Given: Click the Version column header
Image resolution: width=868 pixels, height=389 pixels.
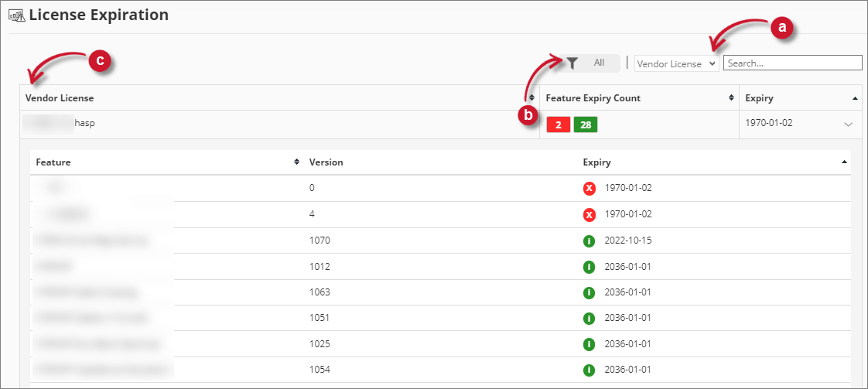Looking at the screenshot, I should 326,162.
